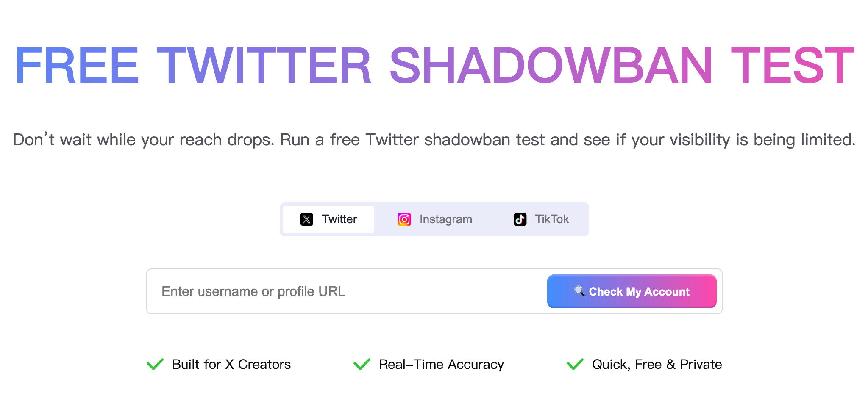Select the Twitter tab in the platform switcher
The width and height of the screenshot is (868, 415).
(328, 219)
